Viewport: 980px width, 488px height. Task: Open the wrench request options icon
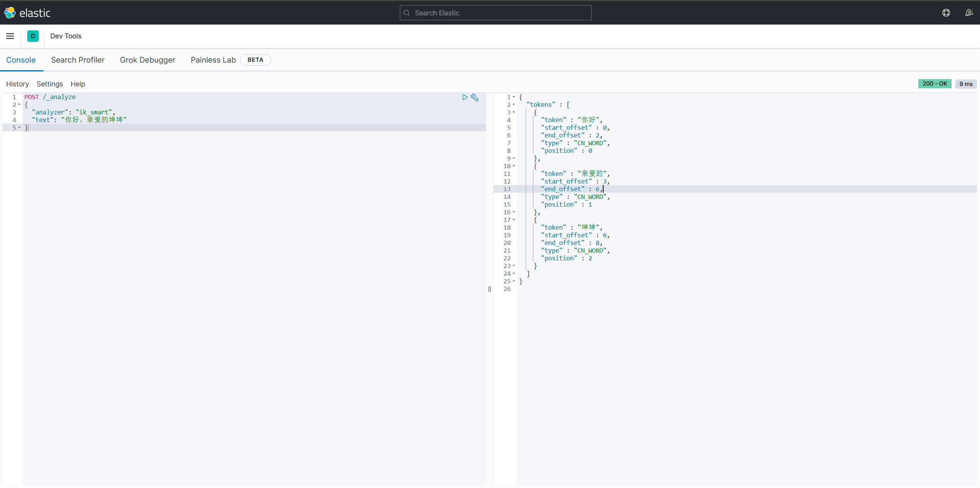pos(475,98)
